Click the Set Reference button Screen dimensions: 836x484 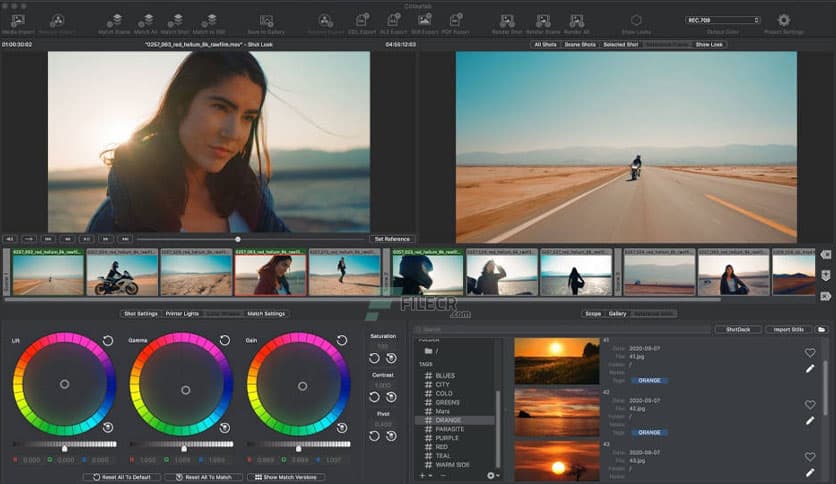point(392,239)
